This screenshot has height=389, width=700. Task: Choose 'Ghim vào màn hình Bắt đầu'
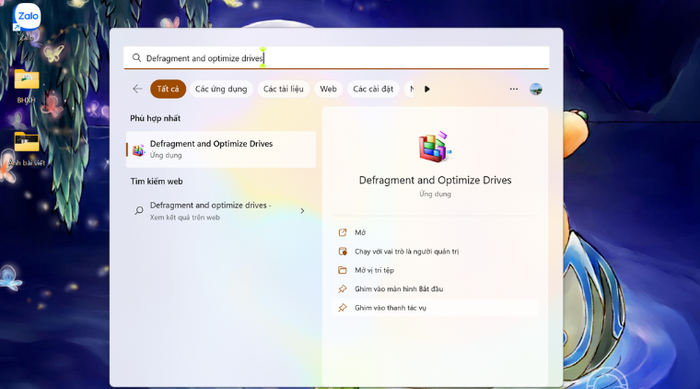399,289
